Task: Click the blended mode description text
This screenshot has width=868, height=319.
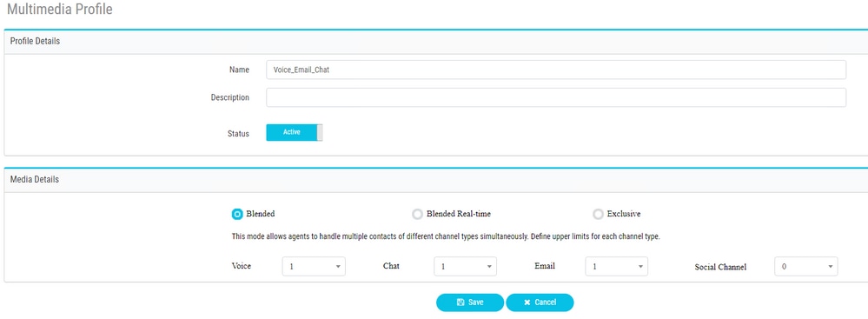Action: click(447, 236)
